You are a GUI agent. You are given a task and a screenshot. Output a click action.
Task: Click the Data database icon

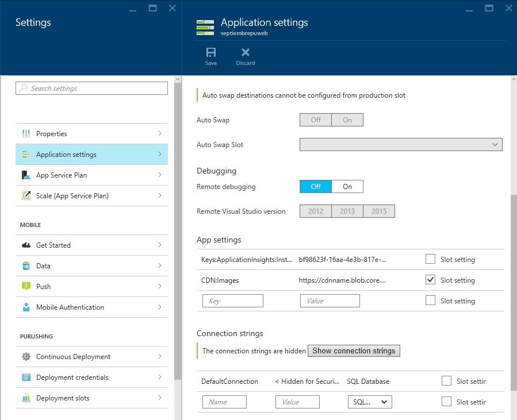pos(26,266)
